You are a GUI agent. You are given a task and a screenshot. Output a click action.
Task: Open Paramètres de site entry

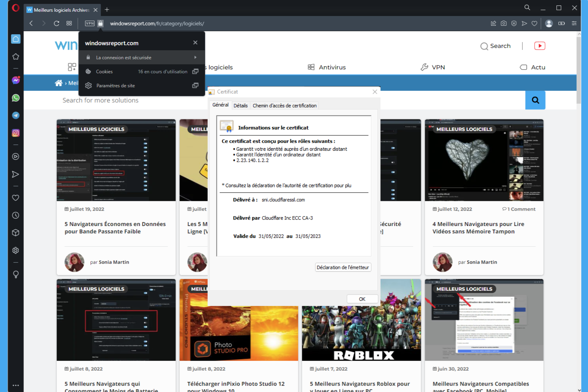pos(142,85)
